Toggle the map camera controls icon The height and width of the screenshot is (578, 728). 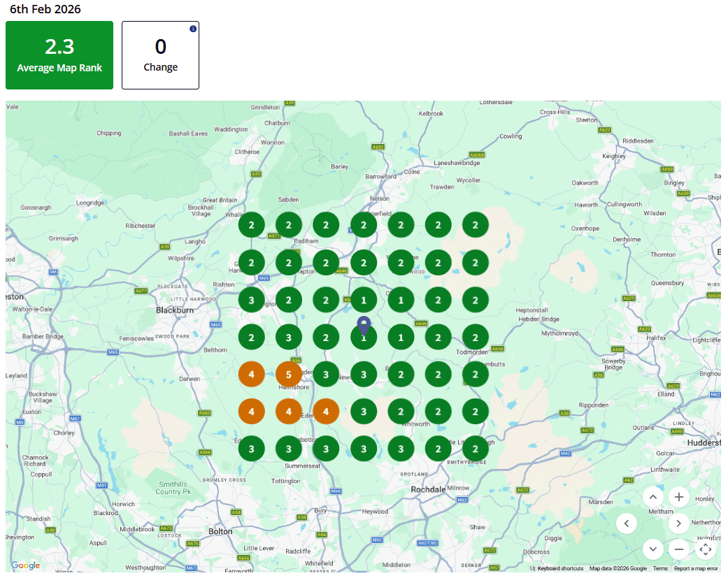pos(705,549)
